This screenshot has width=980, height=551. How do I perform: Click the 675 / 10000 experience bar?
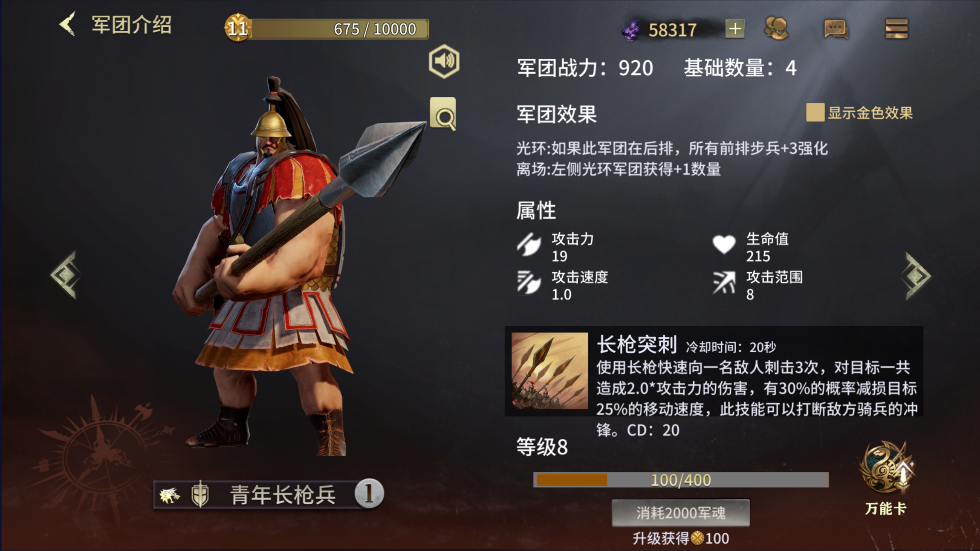coord(339,29)
